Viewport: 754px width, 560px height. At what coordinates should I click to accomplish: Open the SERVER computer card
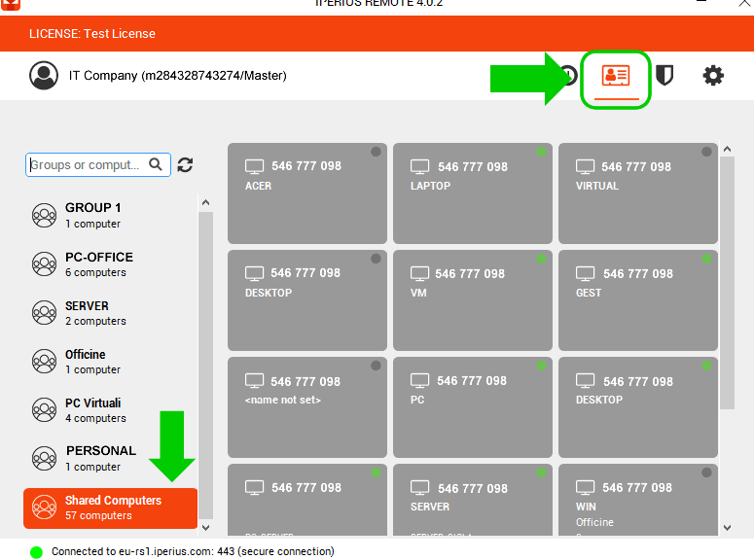pyautogui.click(x=473, y=500)
